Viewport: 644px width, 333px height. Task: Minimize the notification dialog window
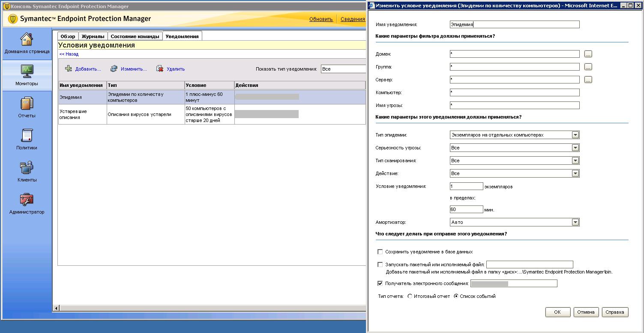coord(623,6)
